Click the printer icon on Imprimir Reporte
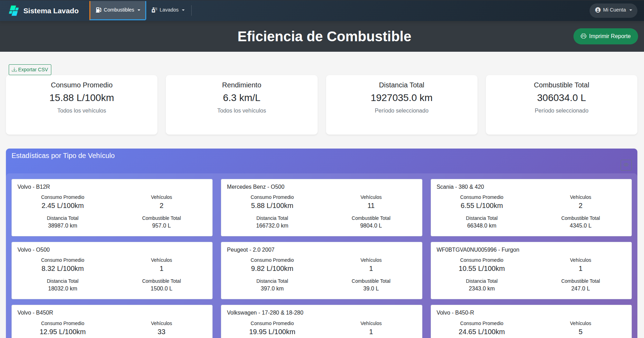 (583, 36)
